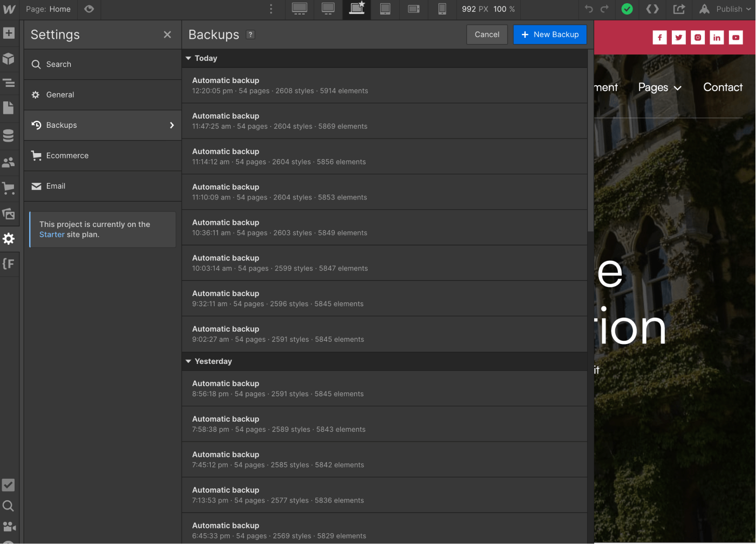Open the Navigator panel
This screenshot has height=544, width=756.
click(9, 83)
